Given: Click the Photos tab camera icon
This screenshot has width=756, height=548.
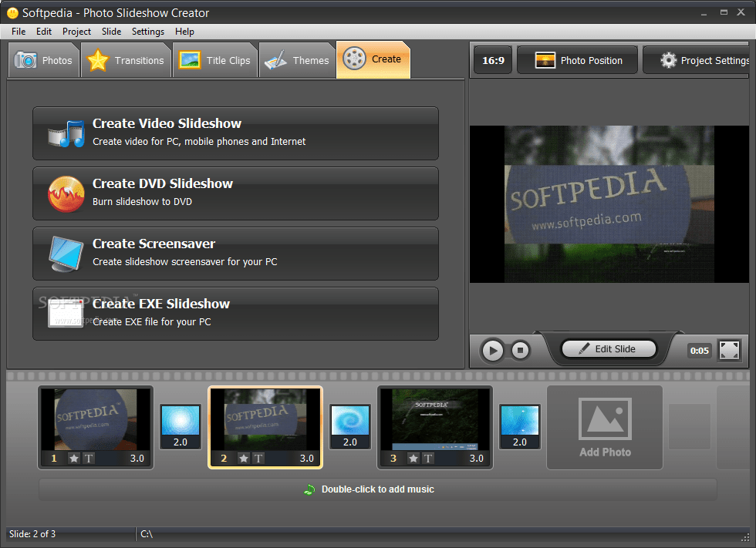Looking at the screenshot, I should click(25, 60).
